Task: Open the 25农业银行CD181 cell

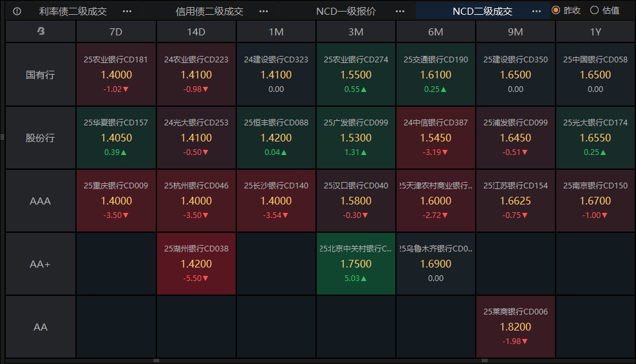Action: 116,75
